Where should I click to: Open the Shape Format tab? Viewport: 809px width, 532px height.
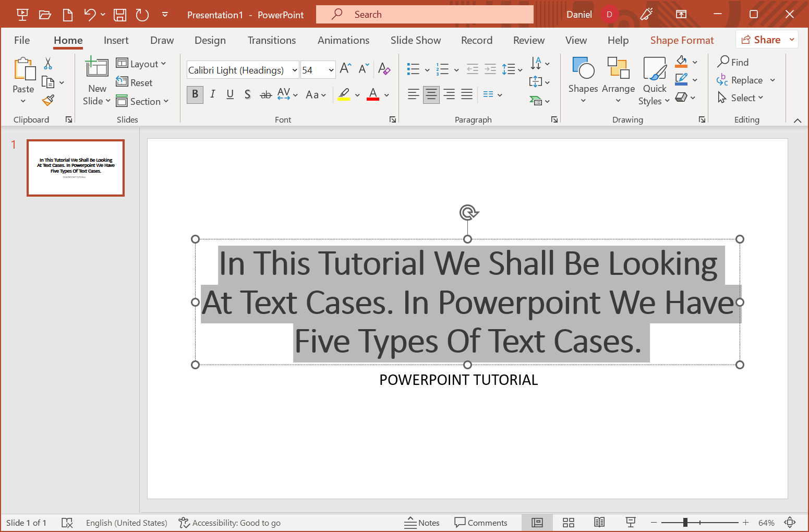coord(682,40)
